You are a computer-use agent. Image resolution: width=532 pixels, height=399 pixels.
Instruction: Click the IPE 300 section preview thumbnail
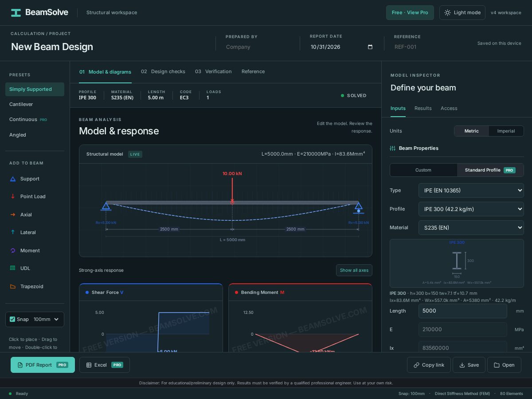(x=457, y=263)
